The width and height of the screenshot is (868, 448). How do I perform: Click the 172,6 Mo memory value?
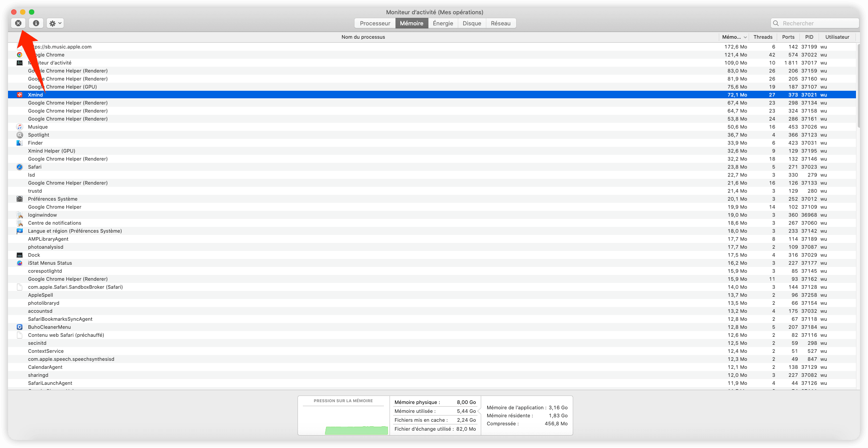[x=735, y=47]
